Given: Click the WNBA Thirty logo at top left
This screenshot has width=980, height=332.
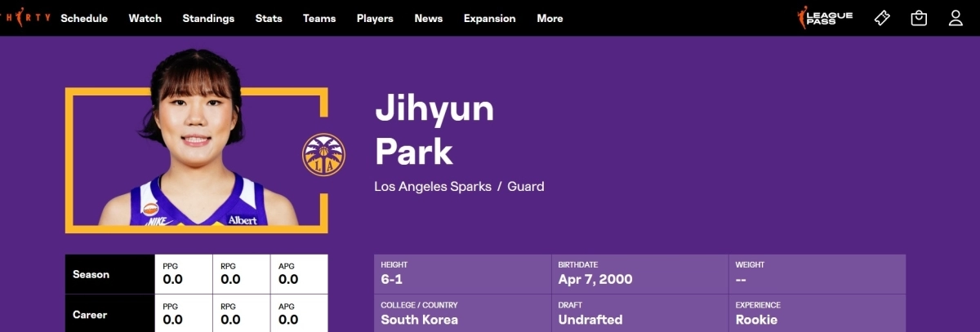Looking at the screenshot, I should coord(25,18).
